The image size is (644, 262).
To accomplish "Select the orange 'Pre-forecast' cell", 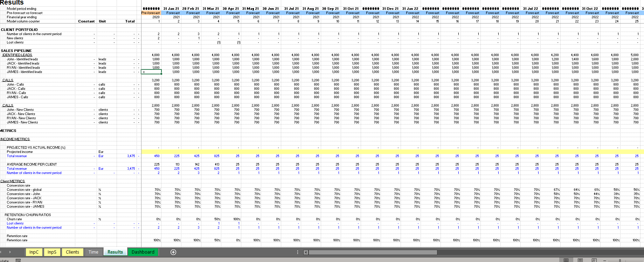I will click(x=151, y=13).
